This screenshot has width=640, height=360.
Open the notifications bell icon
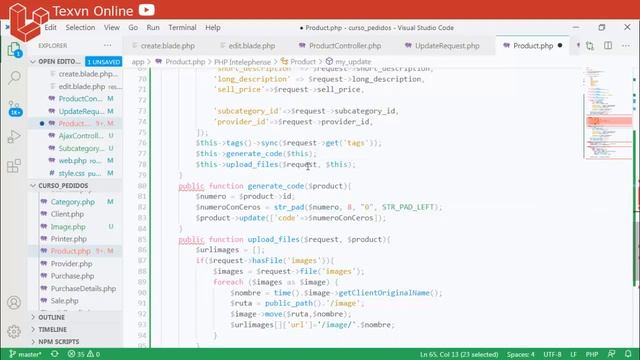[x=628, y=354]
